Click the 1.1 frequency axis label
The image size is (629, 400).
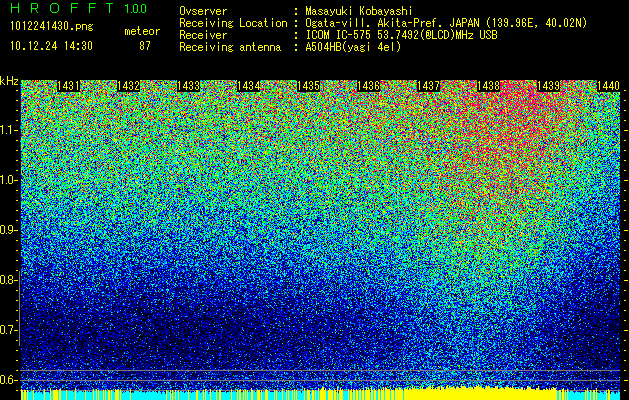point(9,130)
